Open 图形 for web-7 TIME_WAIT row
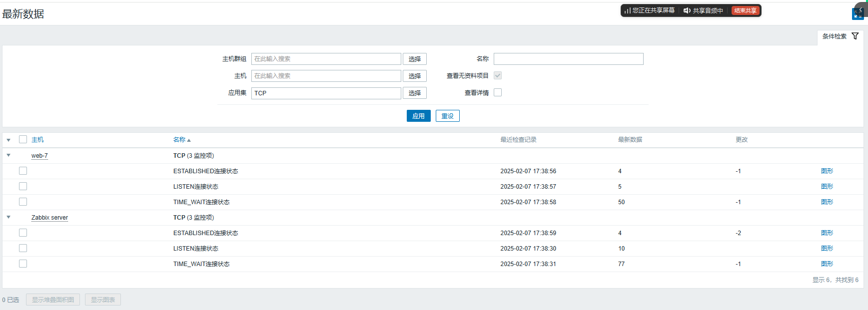This screenshot has height=310, width=868. tap(827, 202)
